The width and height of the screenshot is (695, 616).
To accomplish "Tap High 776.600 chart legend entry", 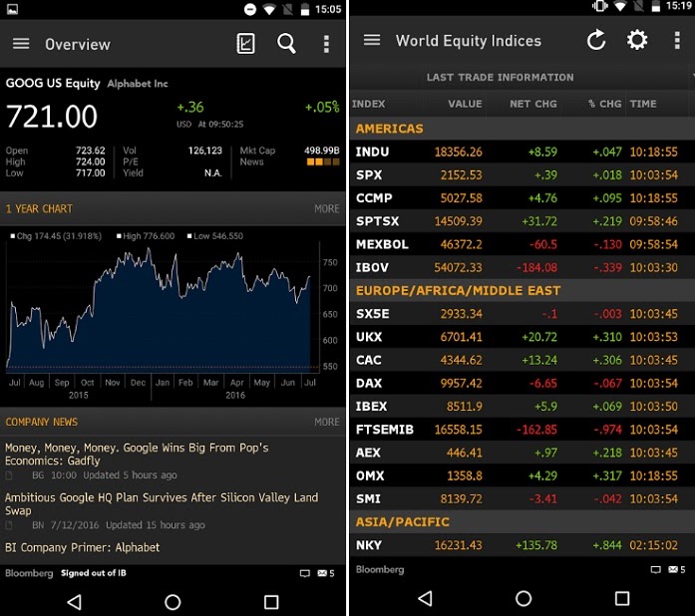I will point(146,236).
